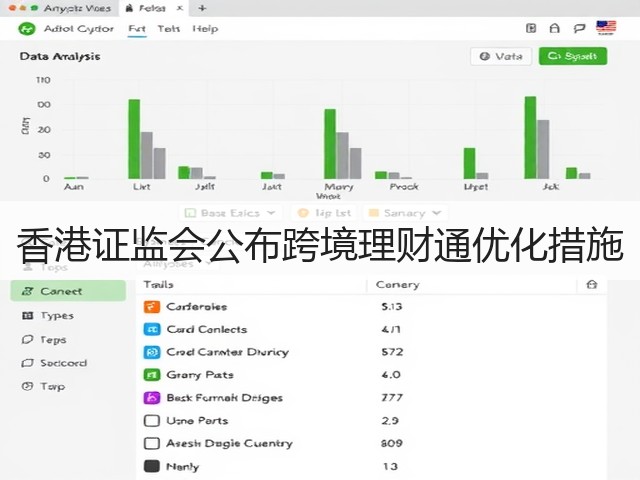Click the orange Carferoies row icon

[x=152, y=307]
